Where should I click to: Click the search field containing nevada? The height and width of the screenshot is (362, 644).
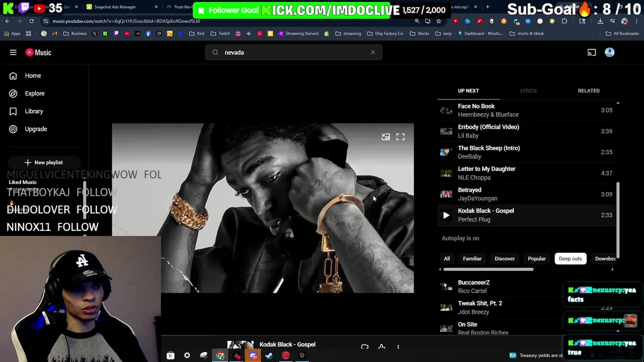pyautogui.click(x=293, y=52)
